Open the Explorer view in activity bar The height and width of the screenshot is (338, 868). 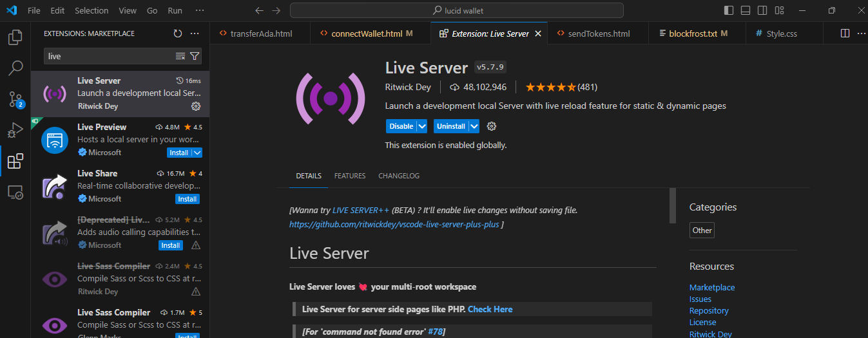(15, 37)
